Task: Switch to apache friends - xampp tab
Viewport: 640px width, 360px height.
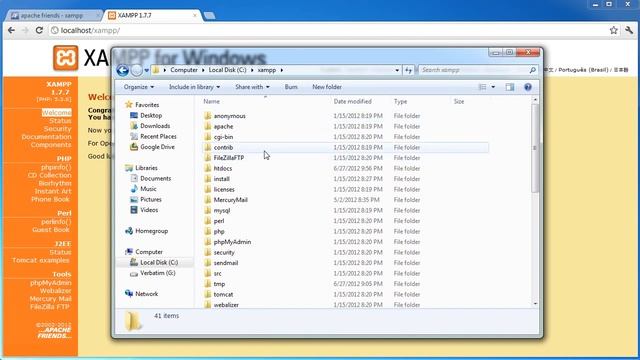Action: click(x=54, y=16)
